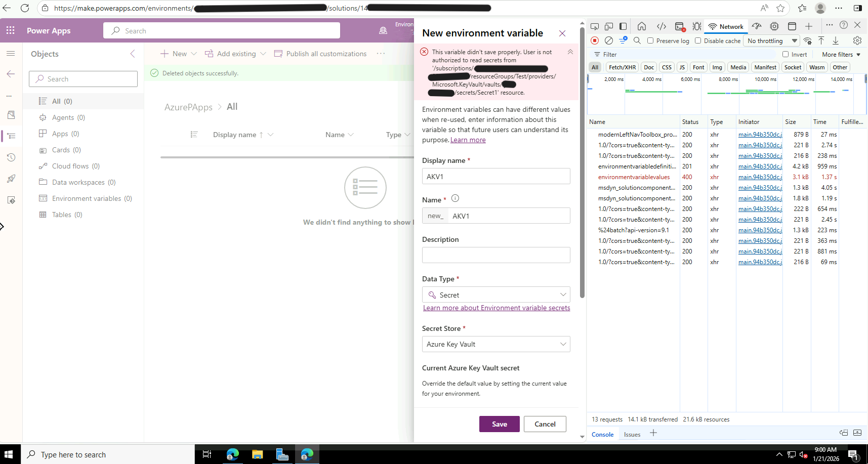The width and height of the screenshot is (868, 464).
Task: Close the New environment variable panel
Action: click(x=562, y=33)
